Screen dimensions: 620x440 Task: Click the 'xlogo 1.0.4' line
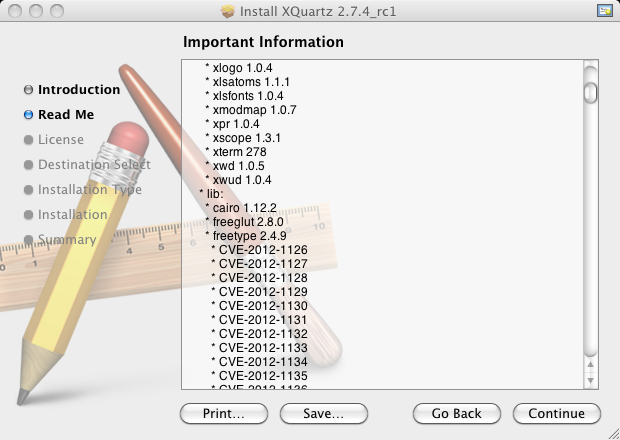coord(238,68)
